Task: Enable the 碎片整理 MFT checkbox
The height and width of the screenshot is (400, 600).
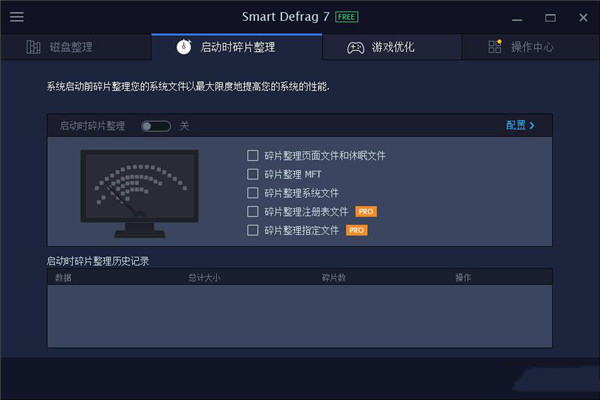Action: click(252, 174)
